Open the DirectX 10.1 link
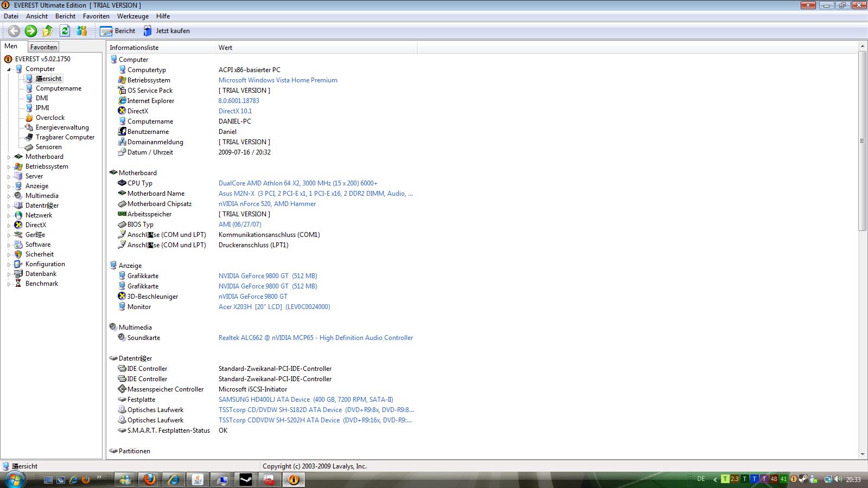Screen dimensions: 868x488 235,111
